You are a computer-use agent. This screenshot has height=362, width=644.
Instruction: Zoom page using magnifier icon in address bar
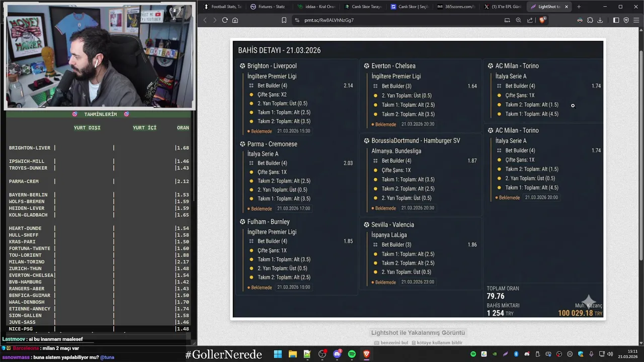click(x=519, y=20)
